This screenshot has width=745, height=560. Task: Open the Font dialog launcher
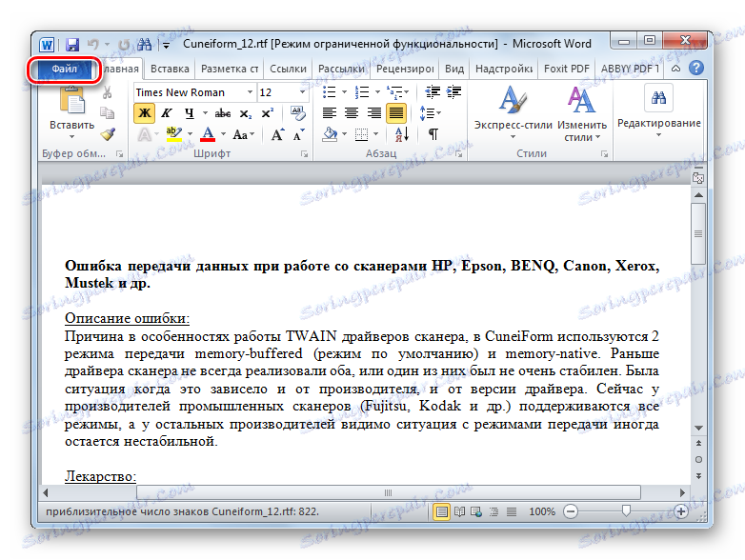(304, 154)
